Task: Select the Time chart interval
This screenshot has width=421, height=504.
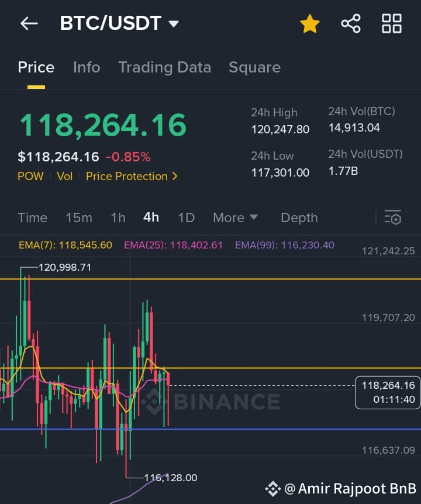Action: coord(33,218)
